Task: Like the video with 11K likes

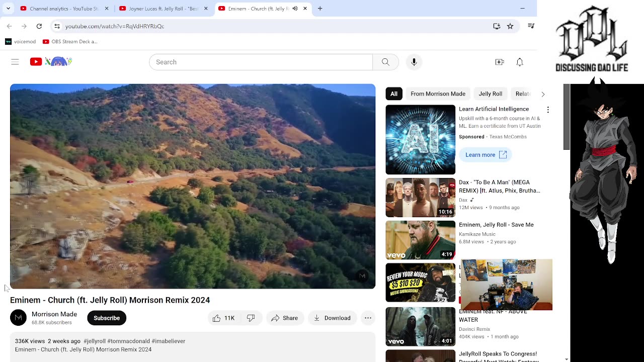Action: pos(224,318)
